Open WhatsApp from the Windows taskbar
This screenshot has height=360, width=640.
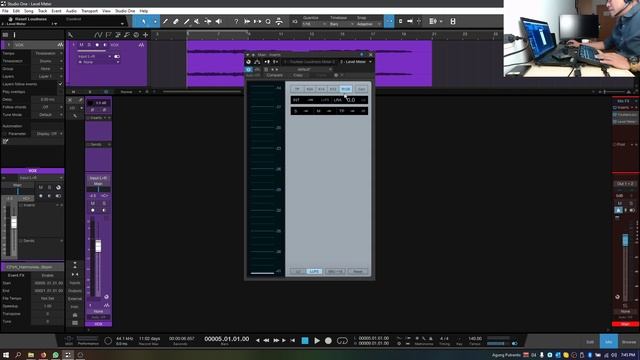pos(56,355)
